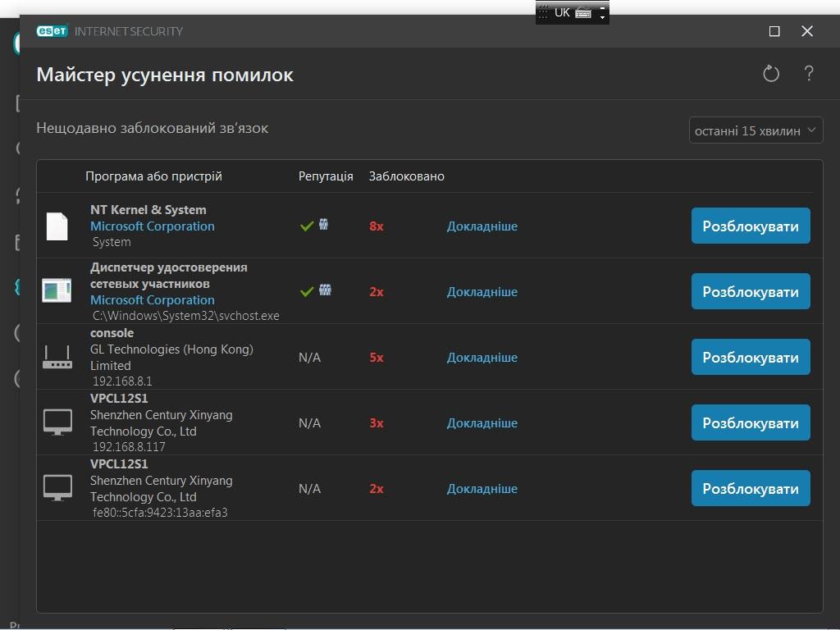Viewport: 840px width, 630px height.
Task: Unblock NT Kernel & System with Розблокувати
Action: [750, 226]
